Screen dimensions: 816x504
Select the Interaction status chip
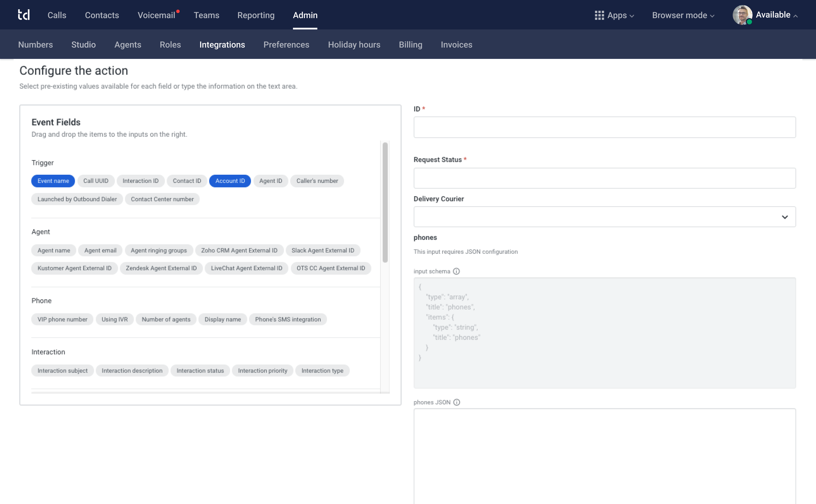(x=200, y=371)
